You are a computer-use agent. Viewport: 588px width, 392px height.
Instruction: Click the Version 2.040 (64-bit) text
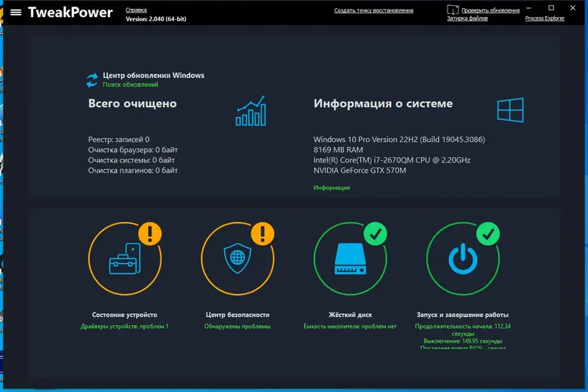(156, 19)
